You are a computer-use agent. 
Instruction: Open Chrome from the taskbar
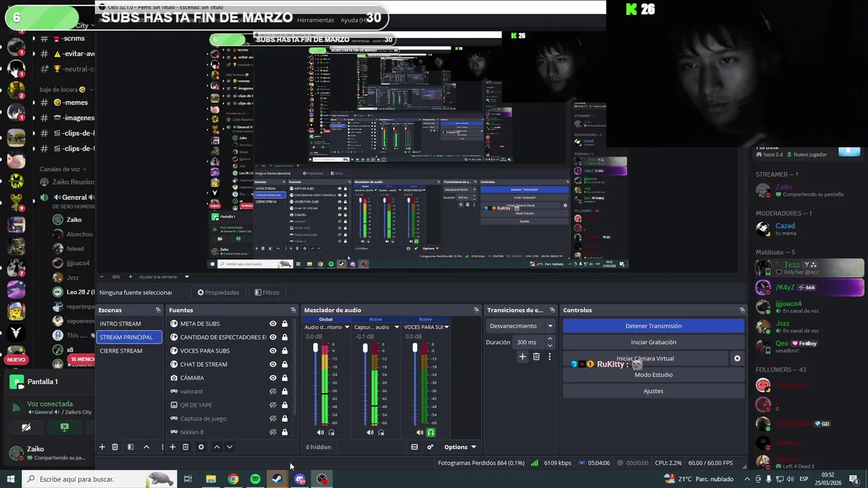point(233,479)
